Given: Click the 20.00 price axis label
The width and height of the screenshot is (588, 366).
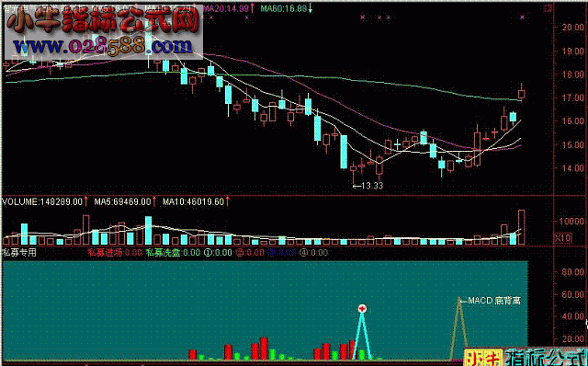Looking at the screenshot, I should point(573,28).
